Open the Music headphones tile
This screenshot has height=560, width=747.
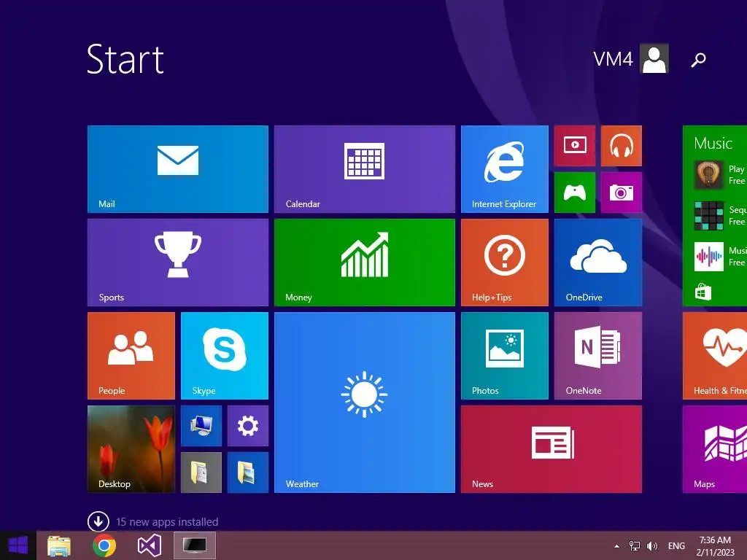(x=622, y=146)
